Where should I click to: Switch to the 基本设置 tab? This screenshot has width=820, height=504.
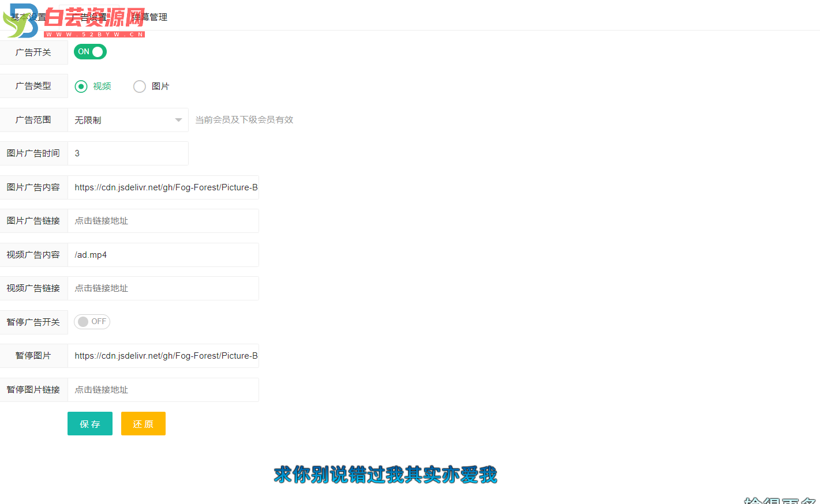click(x=29, y=17)
